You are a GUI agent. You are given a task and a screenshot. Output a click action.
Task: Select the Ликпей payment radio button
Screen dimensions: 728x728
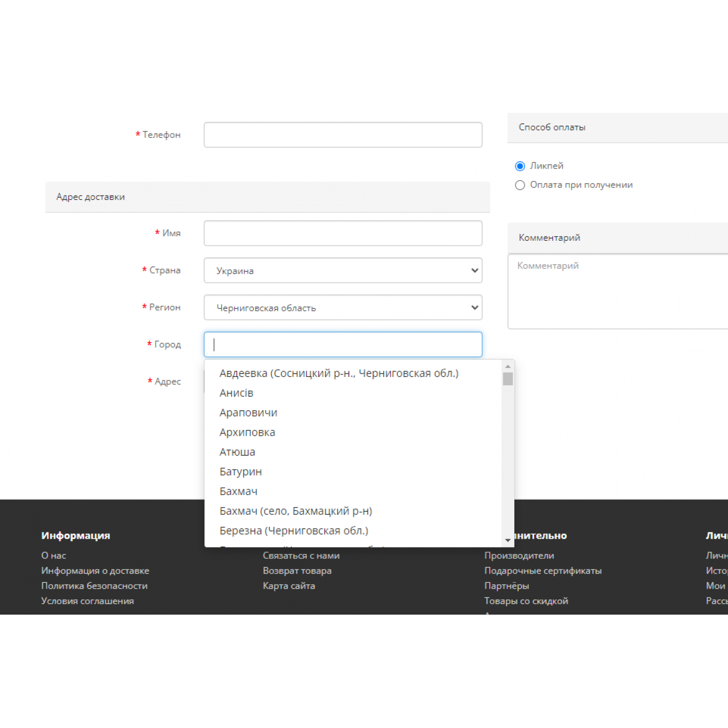coord(519,166)
